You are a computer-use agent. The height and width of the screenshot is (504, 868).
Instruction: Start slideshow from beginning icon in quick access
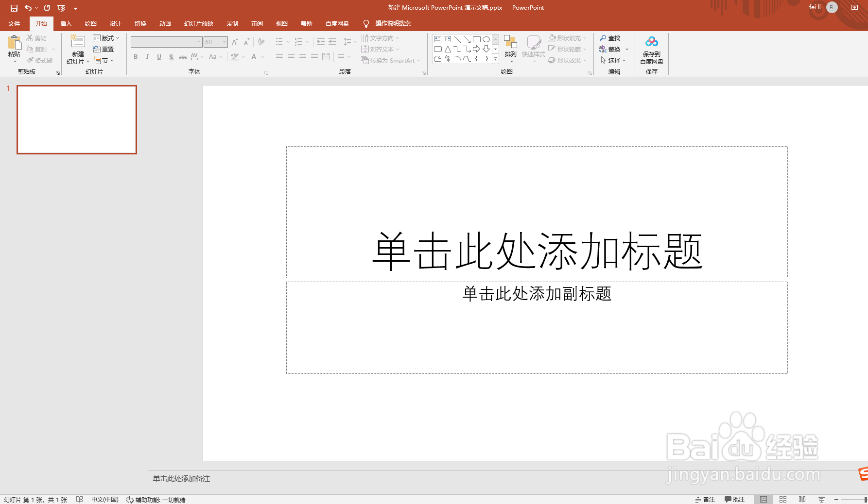pos(61,8)
